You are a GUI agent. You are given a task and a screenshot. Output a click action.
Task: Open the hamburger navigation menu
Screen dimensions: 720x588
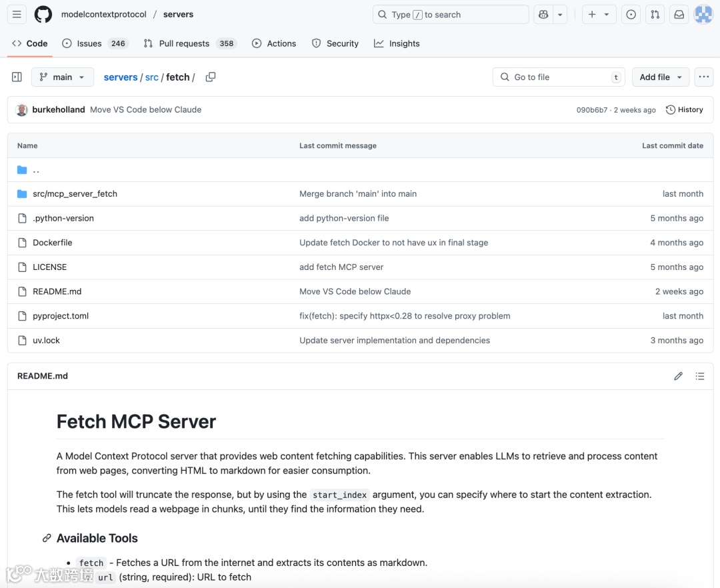click(17, 14)
